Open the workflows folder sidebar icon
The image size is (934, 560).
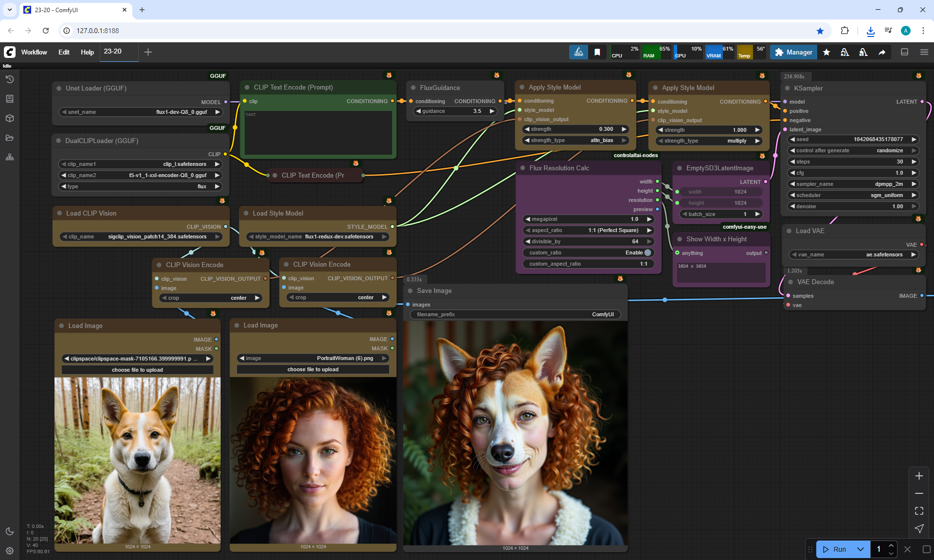click(x=10, y=138)
